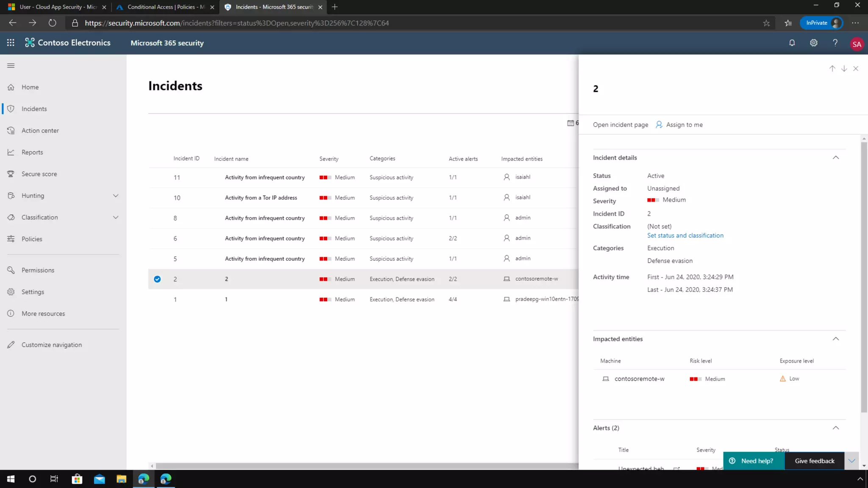Expand the Hunting navigation menu
The width and height of the screenshot is (868, 488).
115,196
